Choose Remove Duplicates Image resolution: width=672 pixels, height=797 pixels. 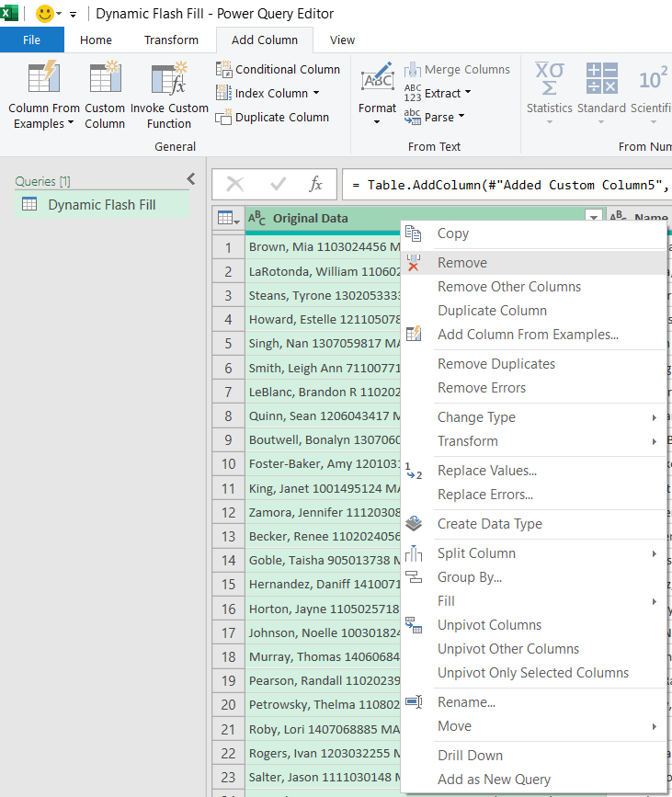coord(534,364)
